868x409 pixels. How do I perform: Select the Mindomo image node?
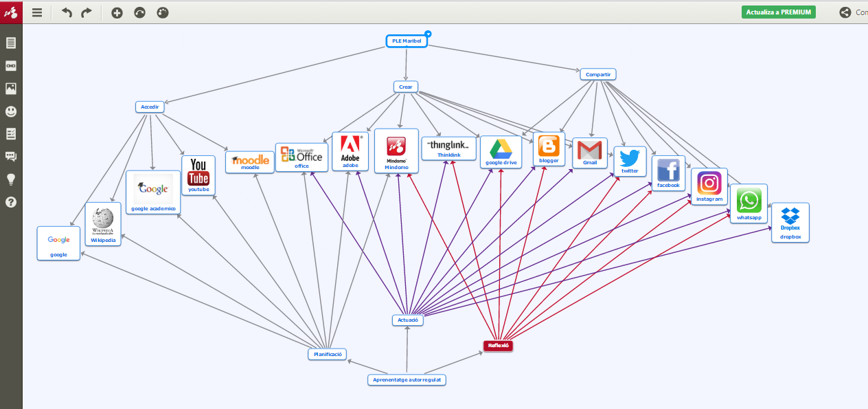[396, 151]
